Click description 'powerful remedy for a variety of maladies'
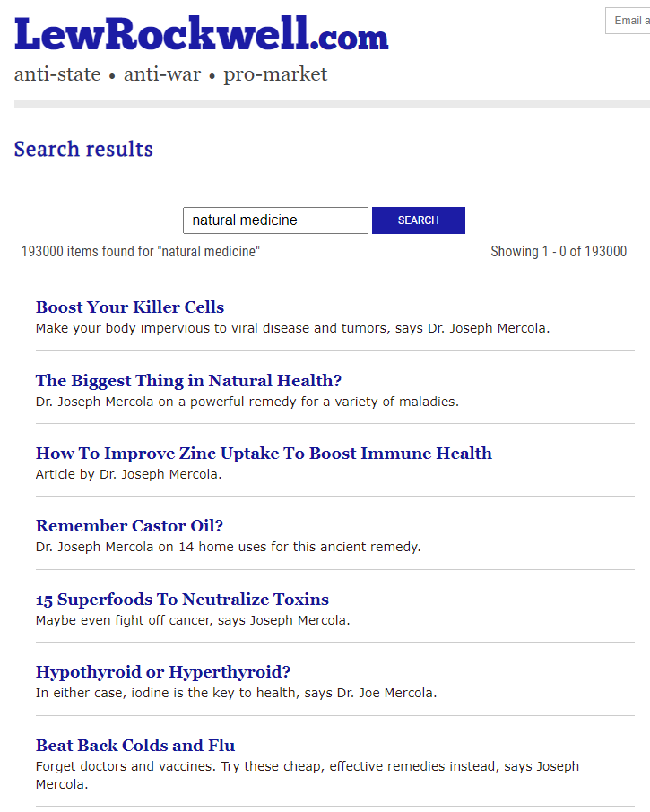Screen dimensions: 650x812 click(247, 402)
